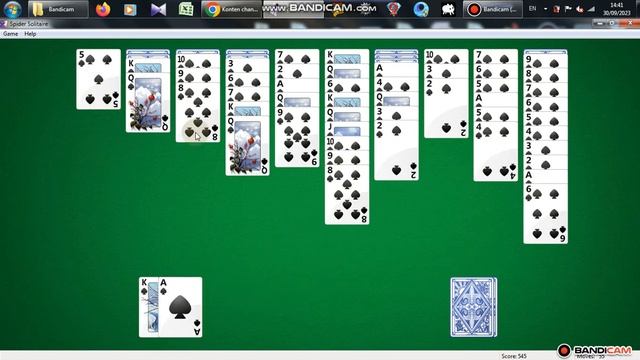
Task: Select the 2 of spades ending the A-4-Q-3 column
Action: pyautogui.click(x=396, y=150)
